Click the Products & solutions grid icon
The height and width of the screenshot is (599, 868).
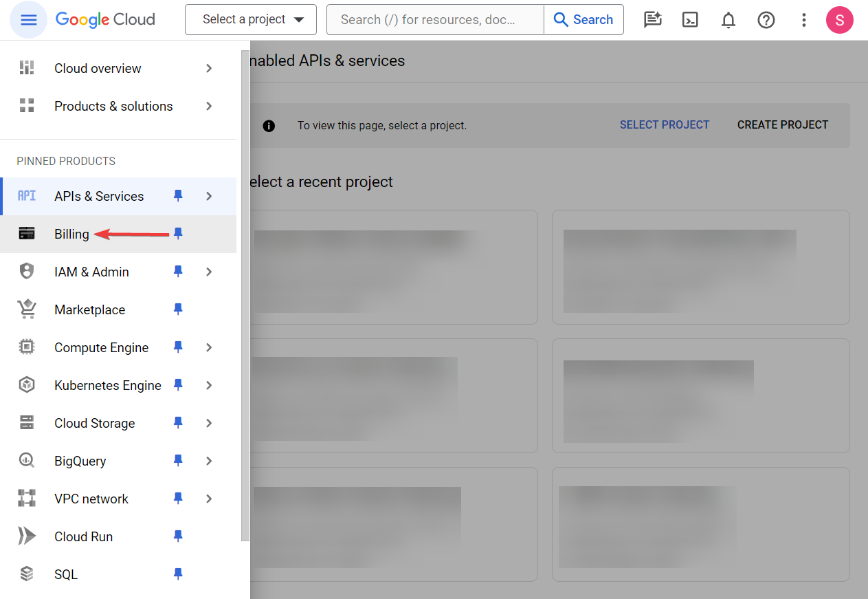tap(27, 105)
